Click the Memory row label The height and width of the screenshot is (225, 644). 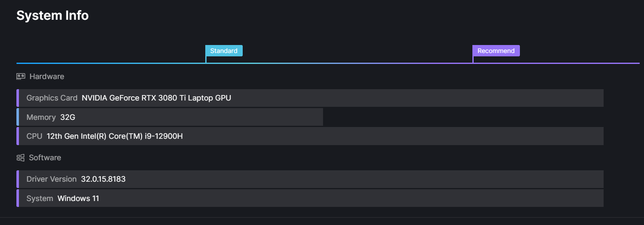pyautogui.click(x=41, y=117)
